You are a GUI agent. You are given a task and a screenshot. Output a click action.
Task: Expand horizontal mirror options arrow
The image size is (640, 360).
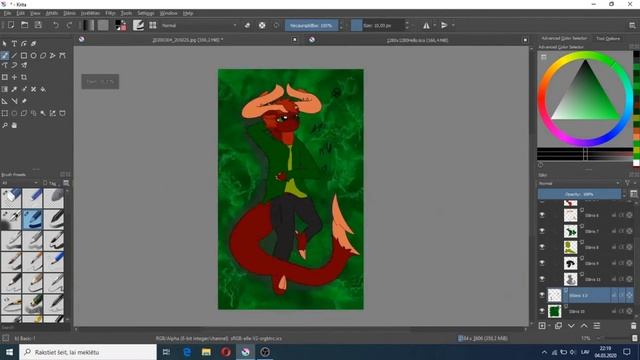pyautogui.click(x=434, y=25)
